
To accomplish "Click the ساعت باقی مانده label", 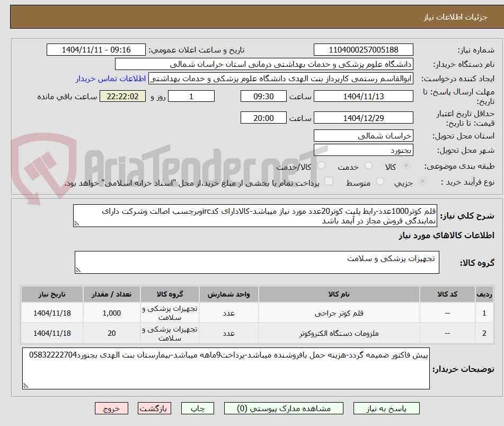I will [67, 97].
